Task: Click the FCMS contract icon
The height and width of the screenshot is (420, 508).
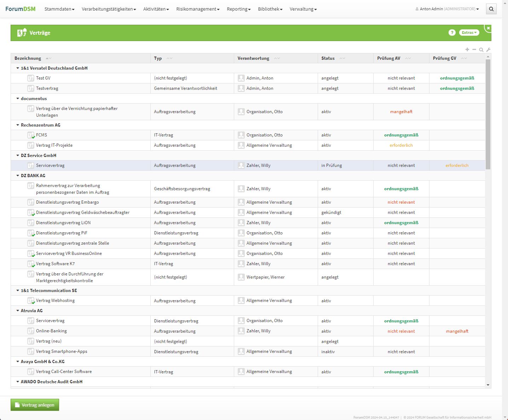Action: 31,135
